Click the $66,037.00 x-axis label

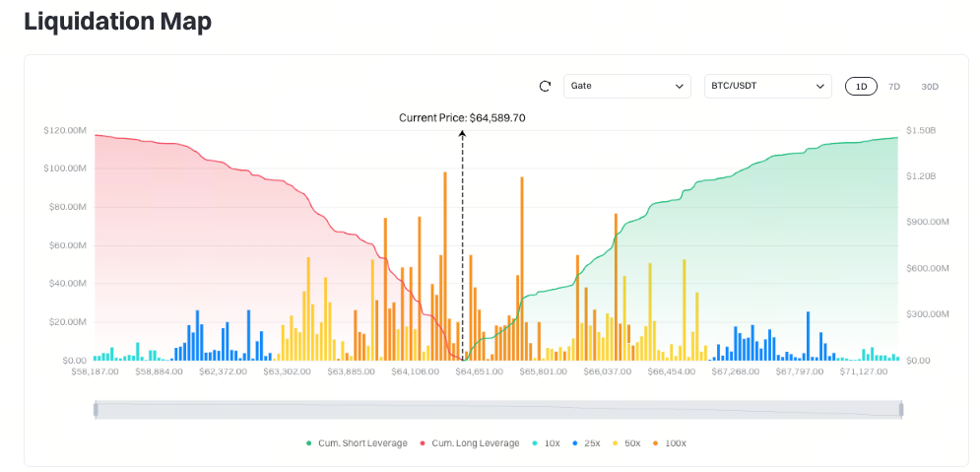[610, 371]
